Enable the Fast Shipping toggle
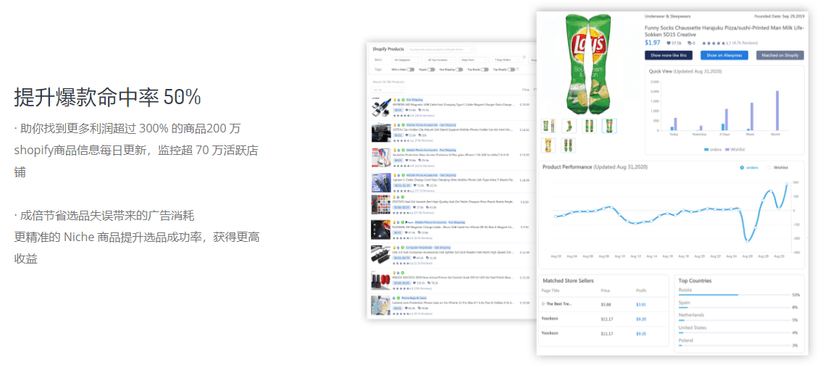Screen dimensions: 828x388 point(459,69)
